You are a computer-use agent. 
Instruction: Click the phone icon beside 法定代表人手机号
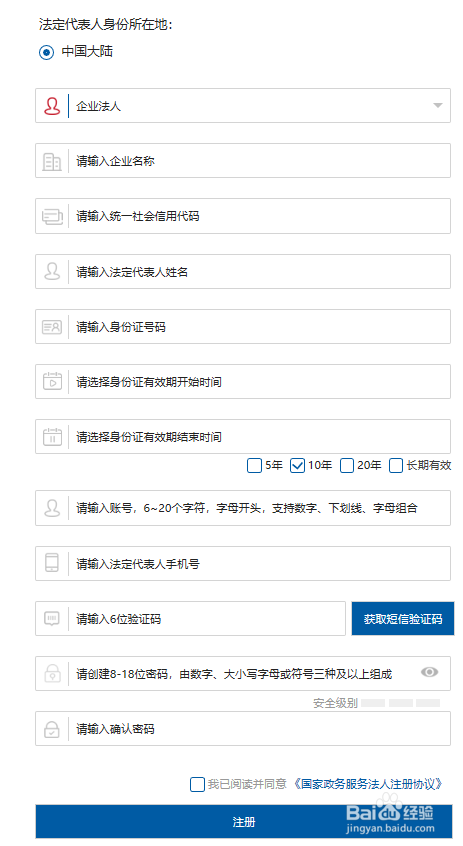(52, 563)
